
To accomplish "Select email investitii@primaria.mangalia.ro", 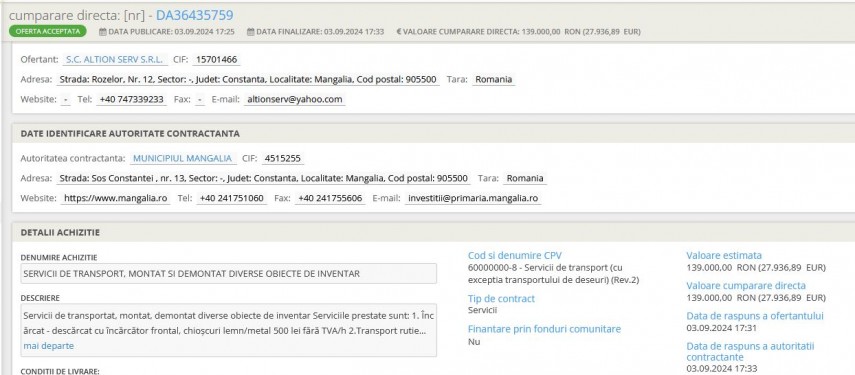I will click(x=473, y=198).
